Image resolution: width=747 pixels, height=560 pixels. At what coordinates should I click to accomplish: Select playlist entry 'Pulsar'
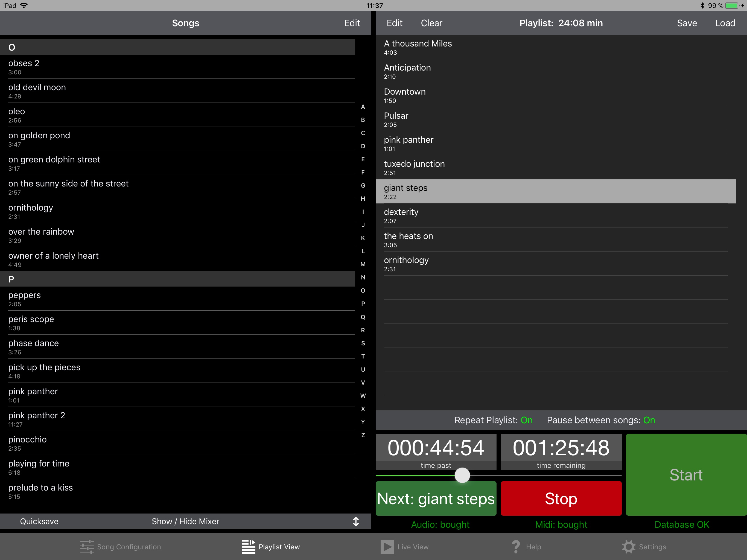pyautogui.click(x=556, y=119)
